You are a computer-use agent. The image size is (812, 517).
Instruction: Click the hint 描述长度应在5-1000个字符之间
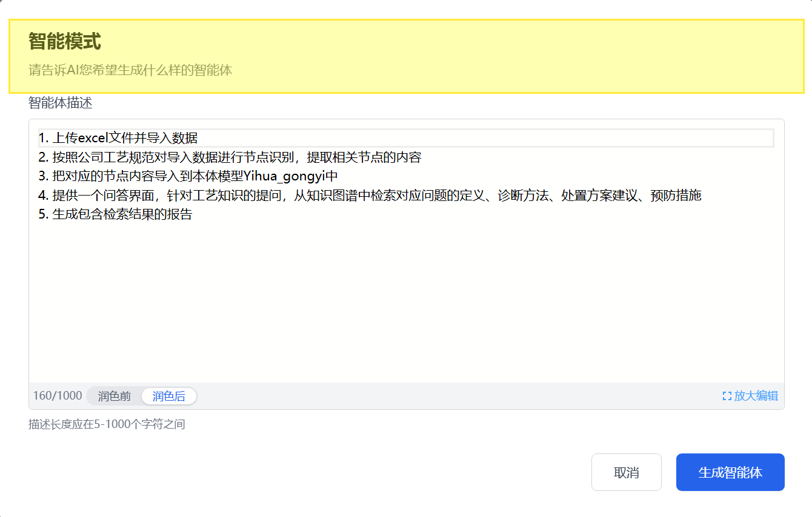point(107,424)
